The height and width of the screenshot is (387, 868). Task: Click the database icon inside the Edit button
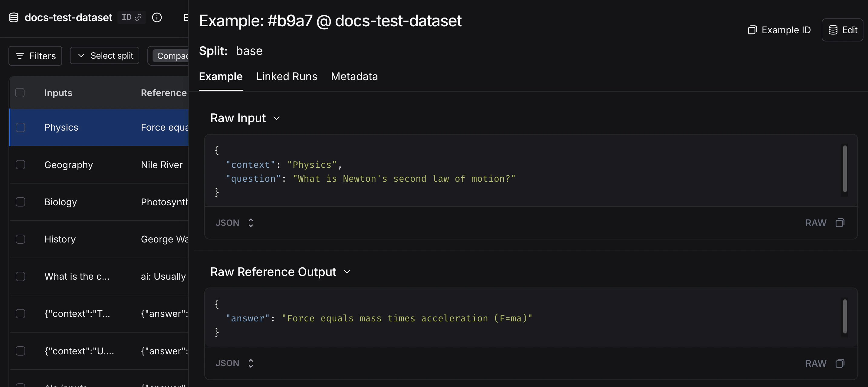[x=832, y=30]
